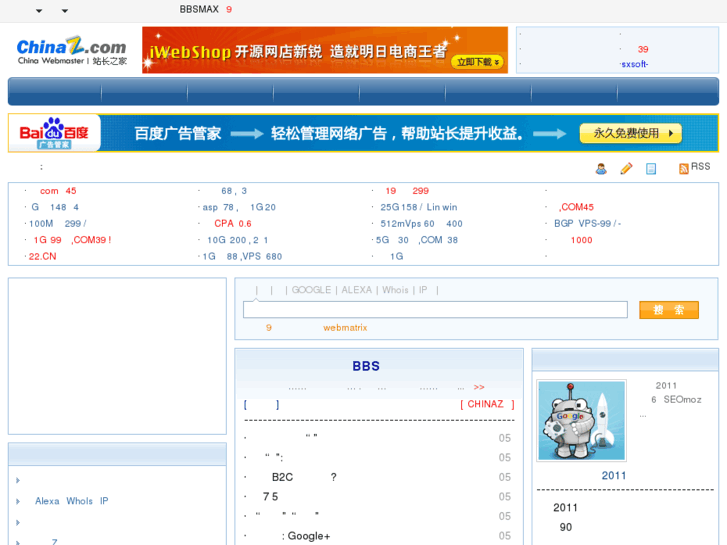Viewport: 727px width, 545px height.
Task: Click the 'Alexa' sidebar link
Action: (x=47, y=501)
